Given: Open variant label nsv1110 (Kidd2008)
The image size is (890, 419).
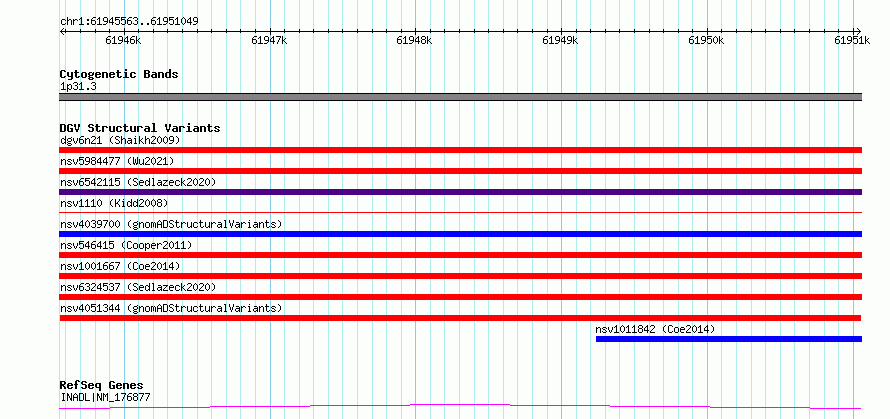Looking at the screenshot, I should [114, 203].
